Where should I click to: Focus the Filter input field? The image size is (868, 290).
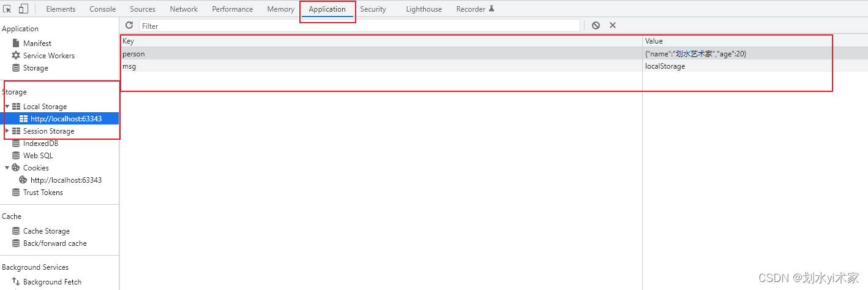[x=359, y=26]
